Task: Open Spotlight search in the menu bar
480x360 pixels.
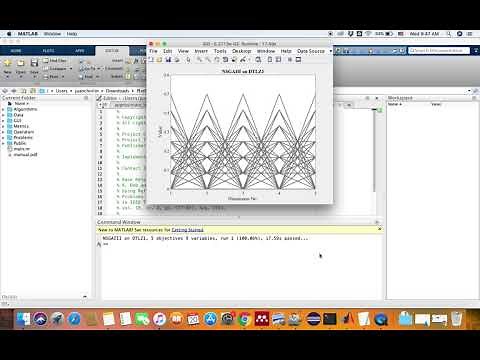Action: point(449,34)
